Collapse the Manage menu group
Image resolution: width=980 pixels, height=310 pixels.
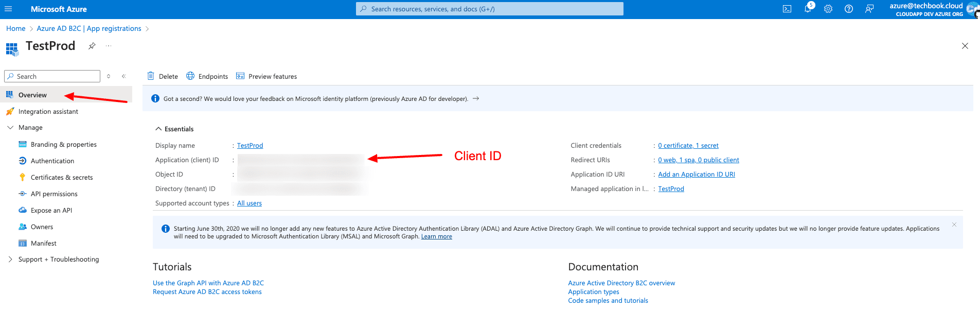pyautogui.click(x=10, y=127)
